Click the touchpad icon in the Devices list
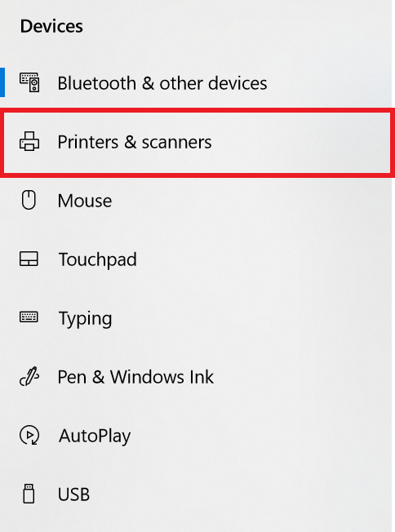 pos(29,259)
